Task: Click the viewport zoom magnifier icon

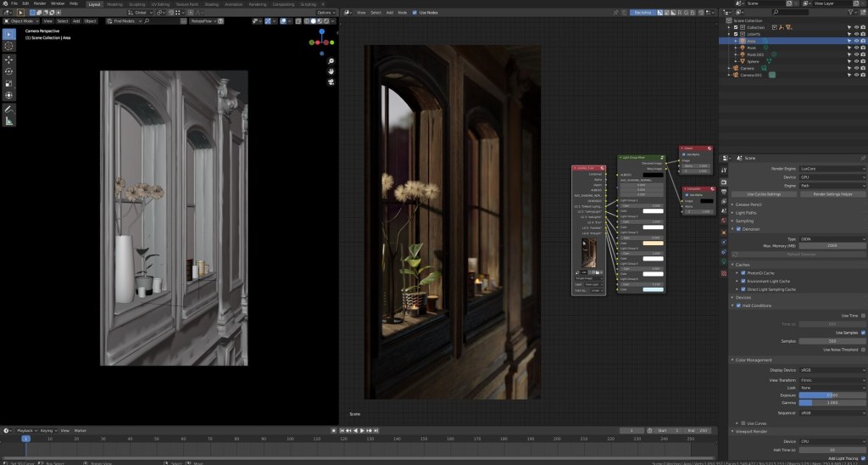Action: pyautogui.click(x=331, y=59)
